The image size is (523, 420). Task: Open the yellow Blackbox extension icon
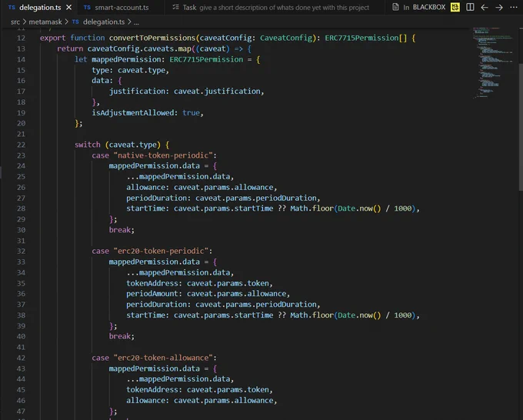[x=455, y=7]
